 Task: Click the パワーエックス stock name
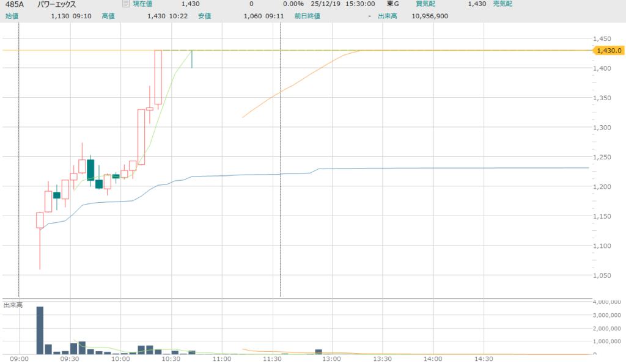click(57, 4)
